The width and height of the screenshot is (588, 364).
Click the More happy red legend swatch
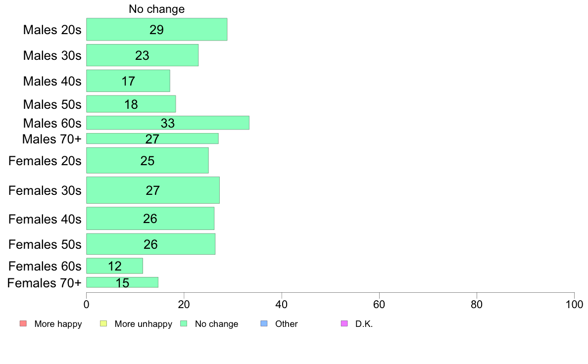pos(23,323)
